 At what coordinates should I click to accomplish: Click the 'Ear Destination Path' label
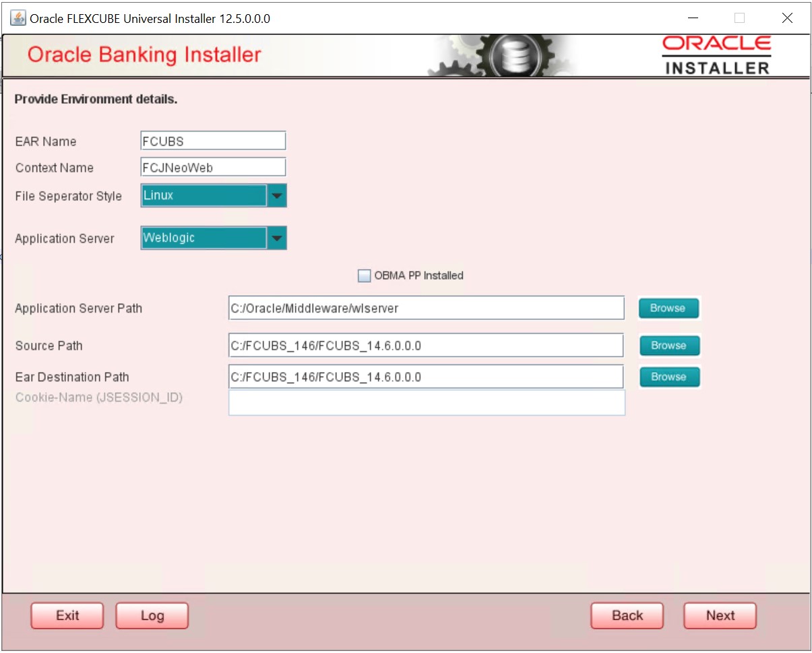pos(72,377)
